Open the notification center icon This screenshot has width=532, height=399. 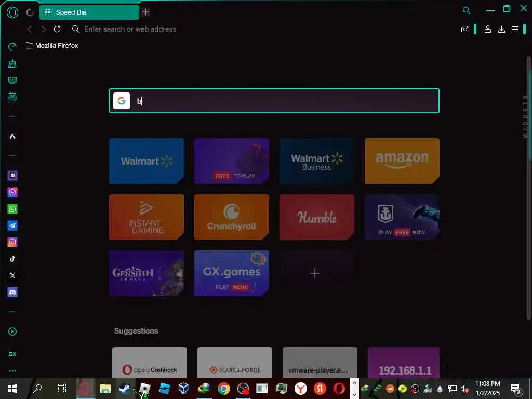(516, 389)
